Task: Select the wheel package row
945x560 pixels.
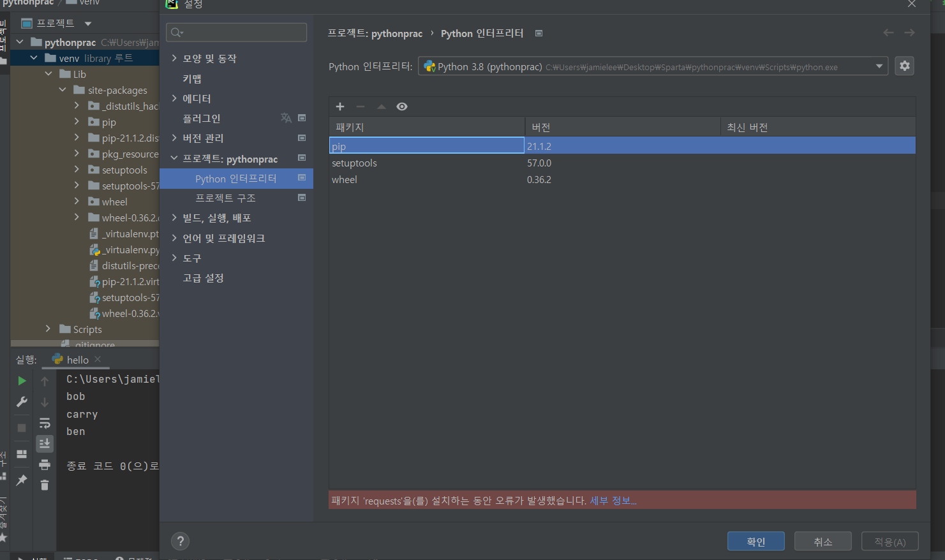Action: 622,179
